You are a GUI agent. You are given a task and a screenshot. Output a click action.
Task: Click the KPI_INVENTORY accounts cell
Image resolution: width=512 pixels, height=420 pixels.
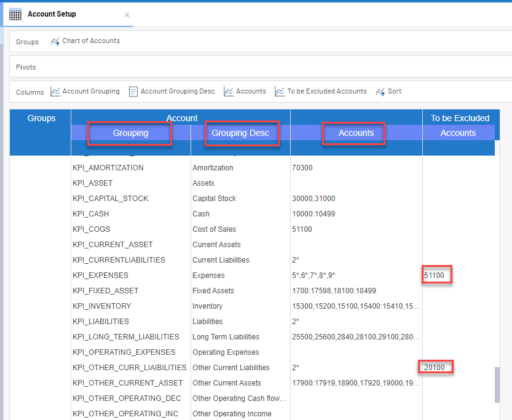click(356, 306)
